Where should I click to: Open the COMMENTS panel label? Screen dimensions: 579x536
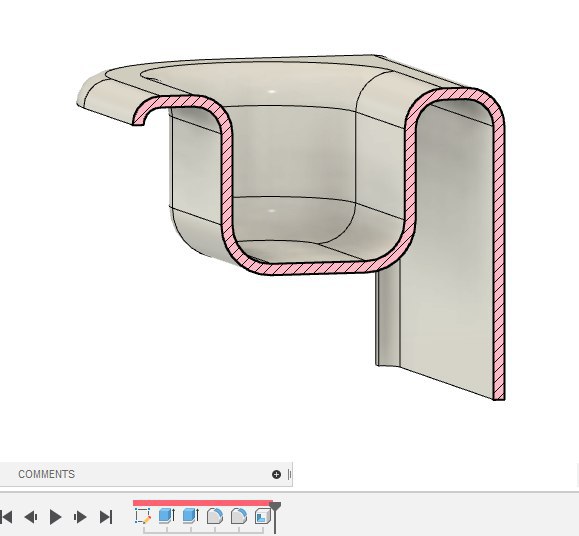point(47,474)
